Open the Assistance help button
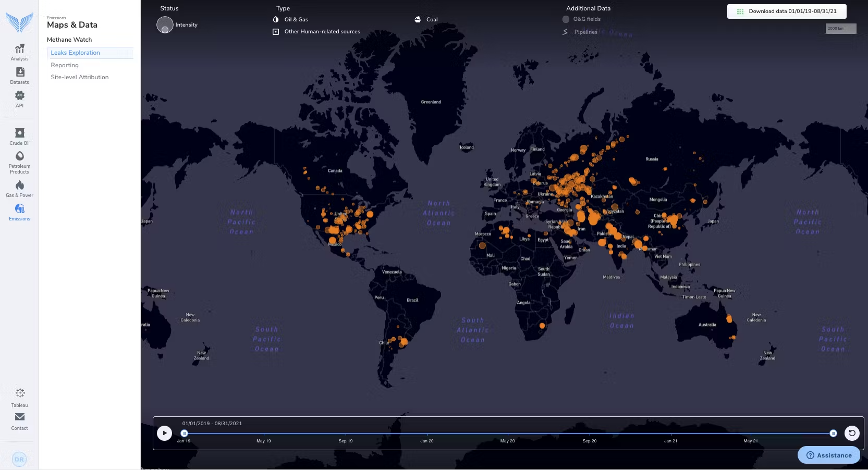868x470 pixels. 828,455
